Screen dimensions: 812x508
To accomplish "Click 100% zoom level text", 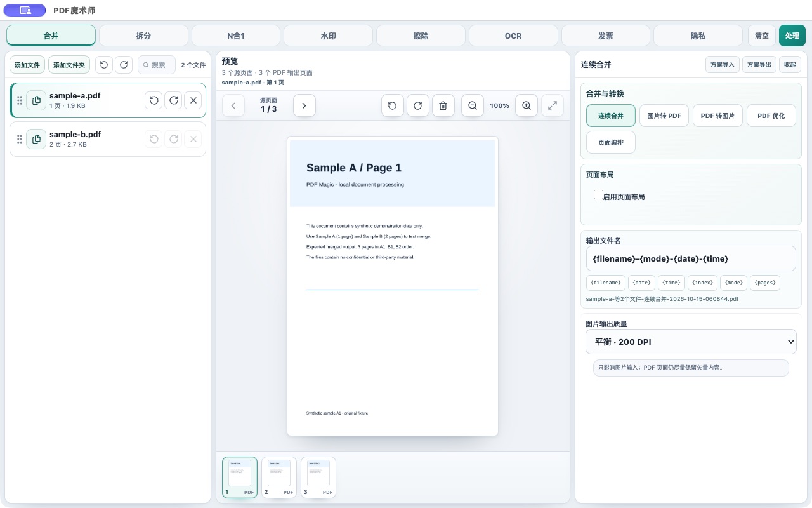I will (x=500, y=105).
